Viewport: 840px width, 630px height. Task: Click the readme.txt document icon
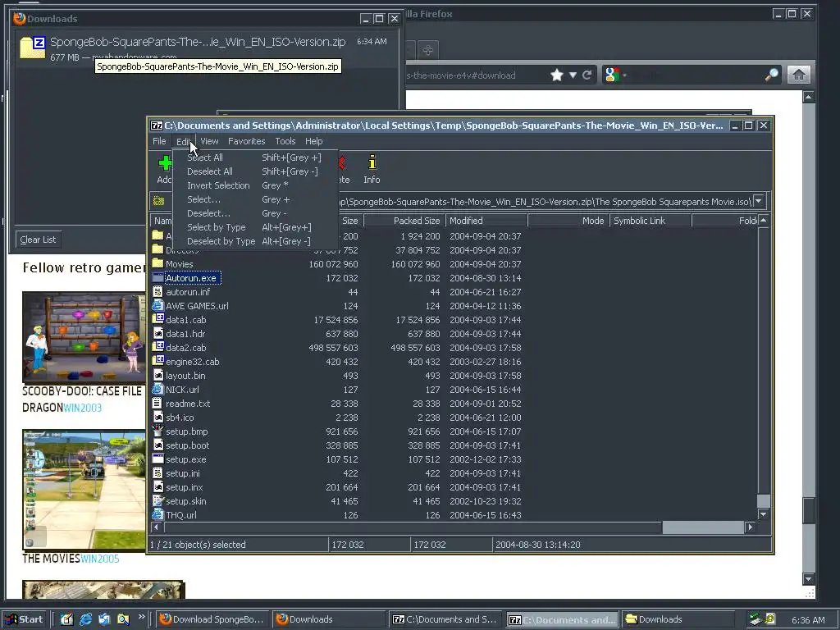pos(157,403)
